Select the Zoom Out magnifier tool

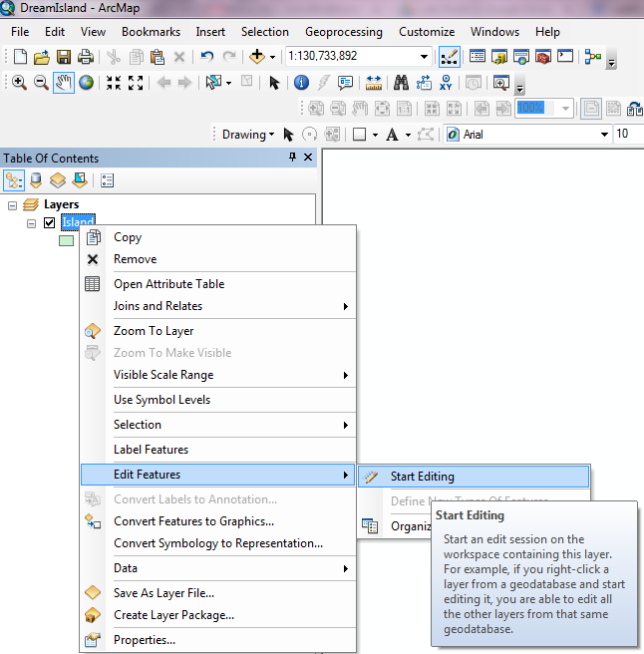[41, 82]
